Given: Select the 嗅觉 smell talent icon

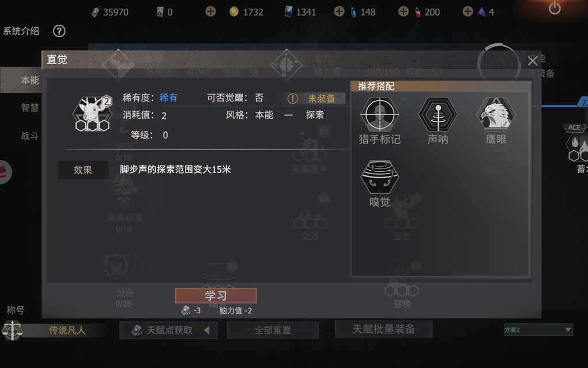Looking at the screenshot, I should (379, 177).
